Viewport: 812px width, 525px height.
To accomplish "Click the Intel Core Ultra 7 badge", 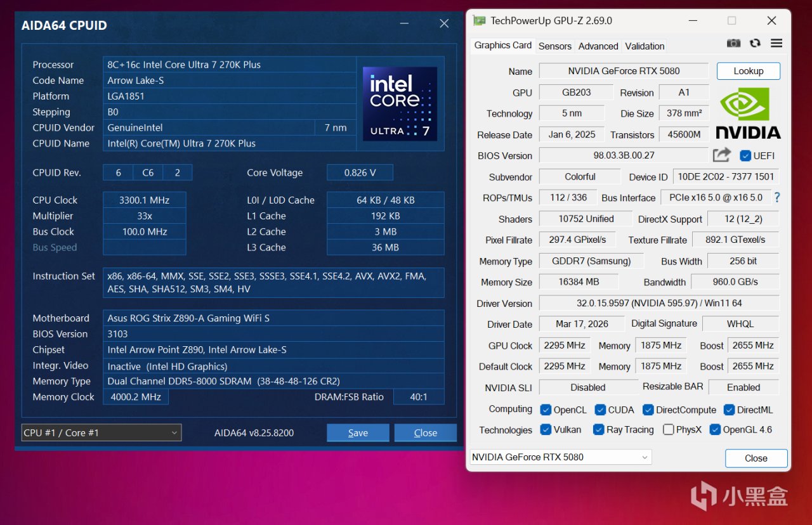I will 400,103.
